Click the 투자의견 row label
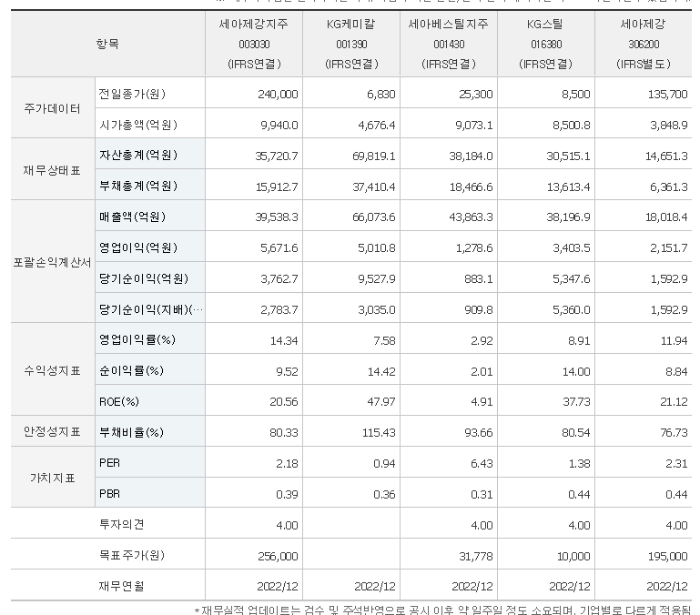Image resolution: width=700 pixels, height=615 pixels. 121,524
